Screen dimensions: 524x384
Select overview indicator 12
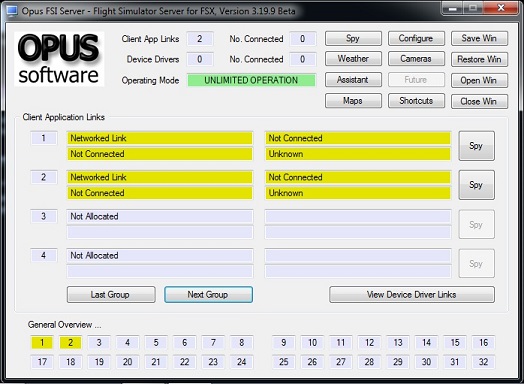coord(369,343)
